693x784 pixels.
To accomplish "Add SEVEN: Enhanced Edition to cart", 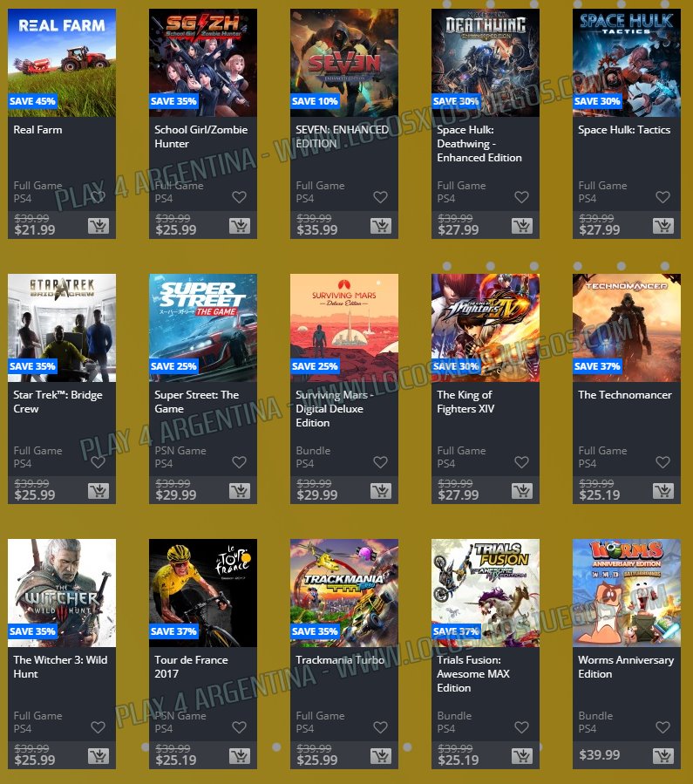I will (381, 226).
